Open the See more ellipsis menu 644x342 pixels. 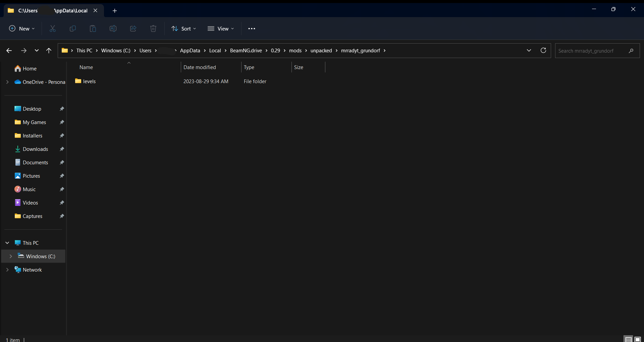pos(252,28)
